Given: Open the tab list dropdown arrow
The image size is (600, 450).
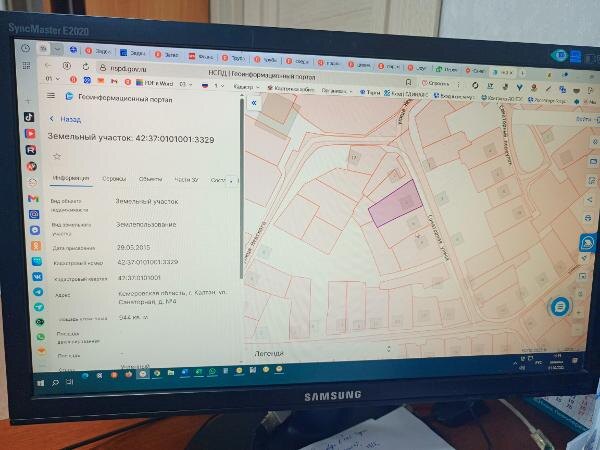Looking at the screenshot, I should tap(57, 49).
